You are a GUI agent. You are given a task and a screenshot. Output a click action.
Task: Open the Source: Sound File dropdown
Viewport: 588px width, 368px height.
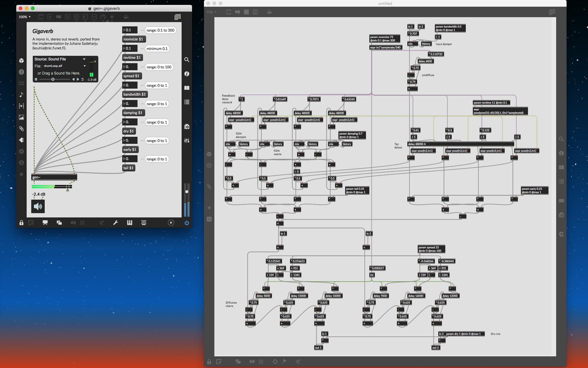[60, 59]
